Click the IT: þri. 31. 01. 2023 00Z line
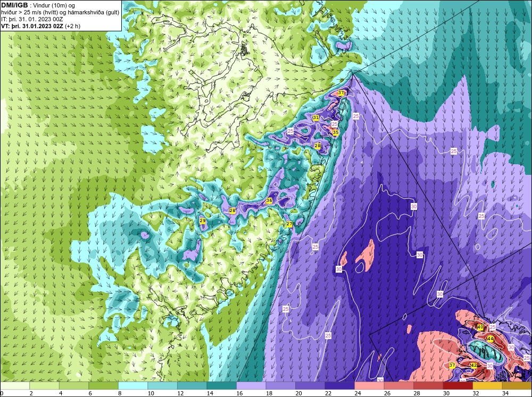Image resolution: width=532 pixels, height=397 pixels. point(32,19)
